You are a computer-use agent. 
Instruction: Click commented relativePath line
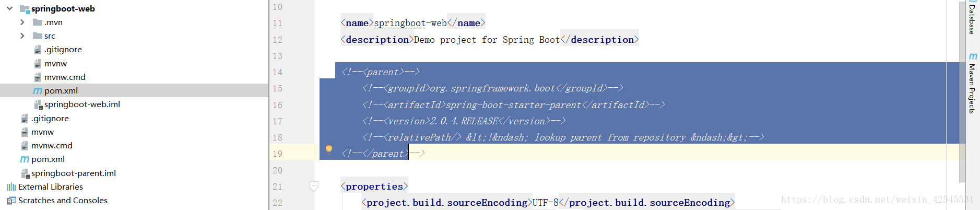point(563,137)
